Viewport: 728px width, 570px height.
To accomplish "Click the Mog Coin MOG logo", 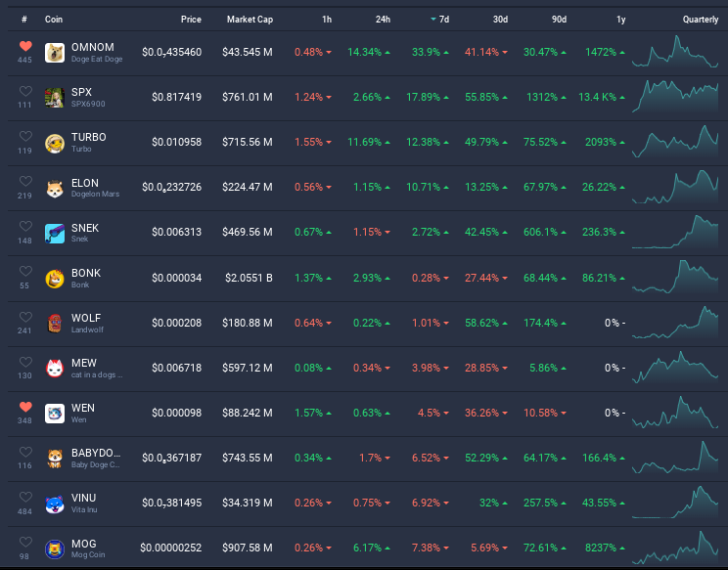I will pyautogui.click(x=55, y=548).
